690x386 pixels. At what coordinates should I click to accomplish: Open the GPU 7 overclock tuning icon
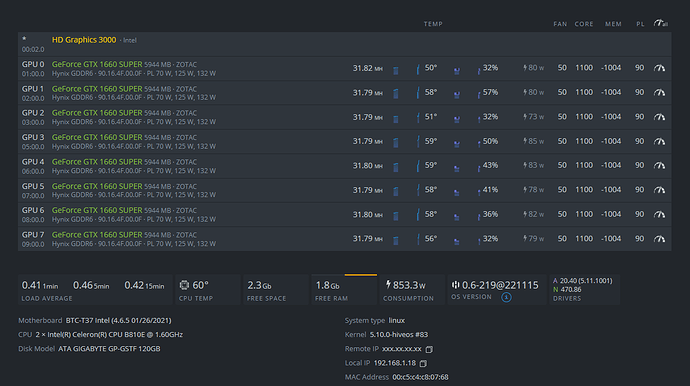[659, 239]
